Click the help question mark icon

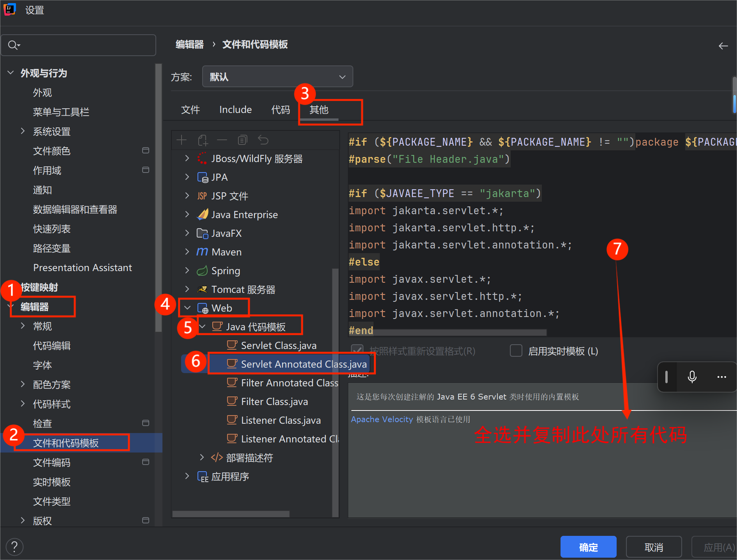click(x=14, y=547)
